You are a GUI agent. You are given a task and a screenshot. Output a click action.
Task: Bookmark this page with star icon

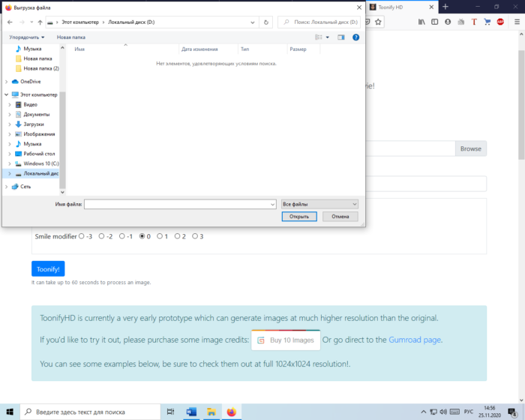click(x=377, y=22)
